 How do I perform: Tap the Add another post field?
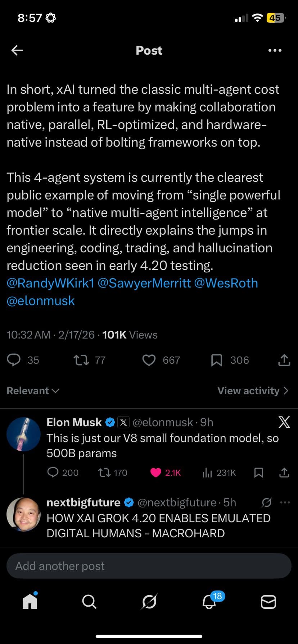point(149,566)
